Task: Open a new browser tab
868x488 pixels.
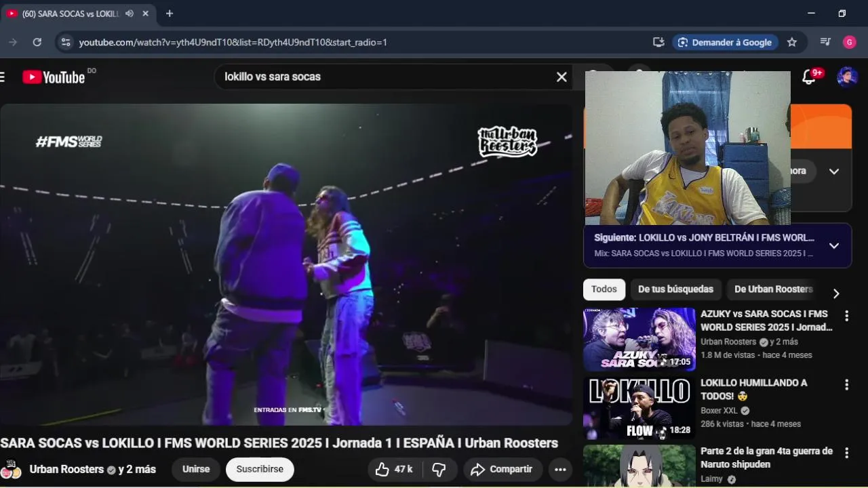Action: coord(170,14)
